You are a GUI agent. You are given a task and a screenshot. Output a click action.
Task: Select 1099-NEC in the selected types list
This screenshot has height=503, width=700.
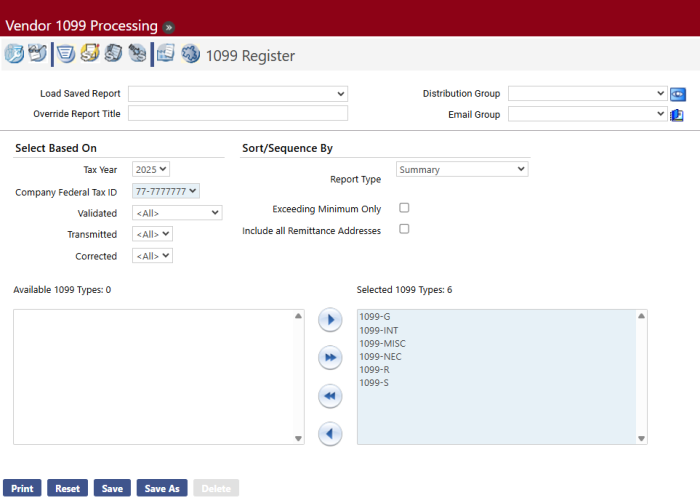pos(381,356)
